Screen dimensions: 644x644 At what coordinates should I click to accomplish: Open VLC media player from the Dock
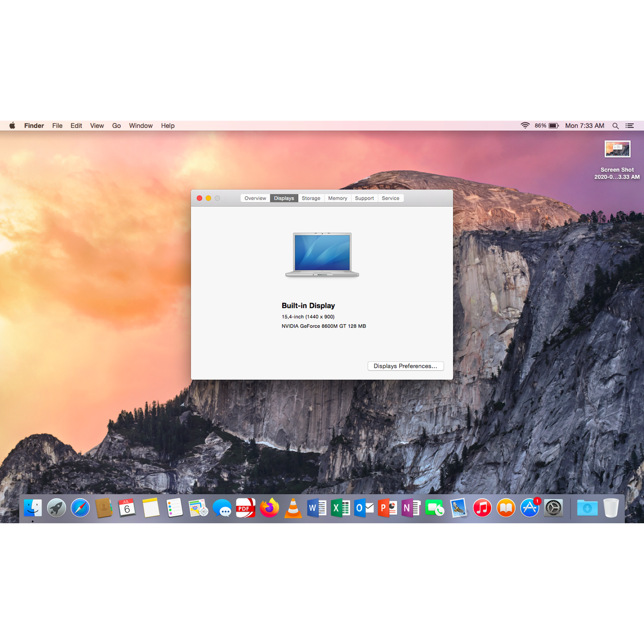coord(292,507)
